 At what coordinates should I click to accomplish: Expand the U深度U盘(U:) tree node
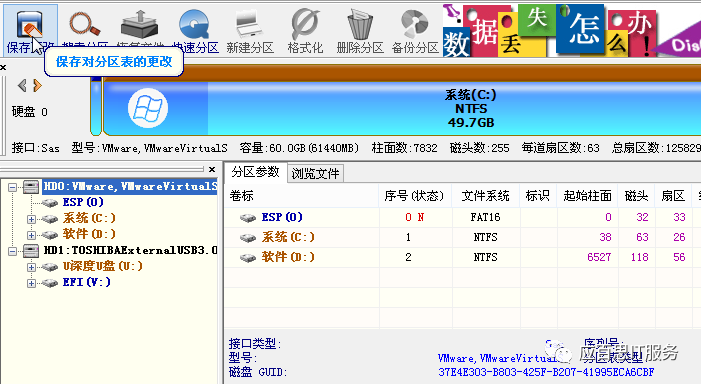tap(31, 267)
